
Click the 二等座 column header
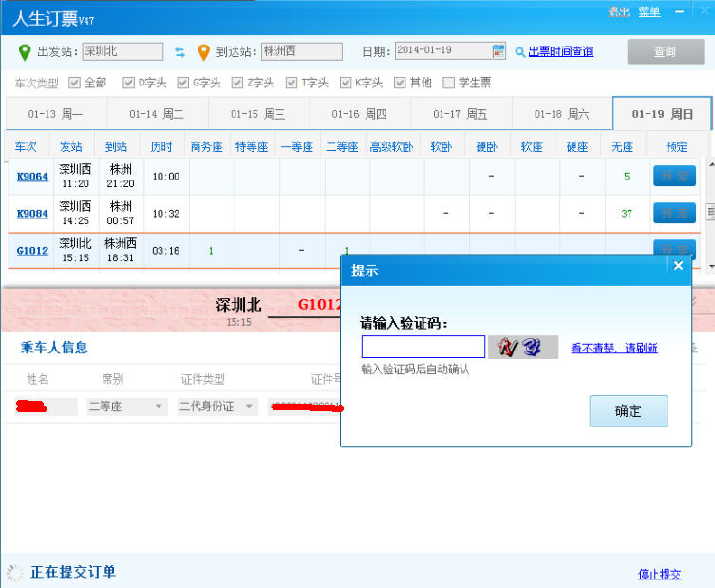[x=342, y=146]
